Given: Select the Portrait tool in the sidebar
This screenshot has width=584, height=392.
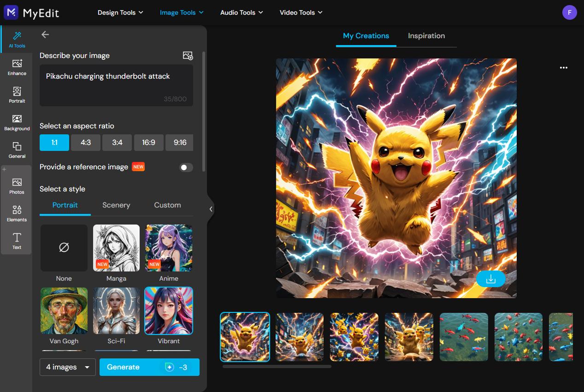Looking at the screenshot, I should tap(17, 94).
